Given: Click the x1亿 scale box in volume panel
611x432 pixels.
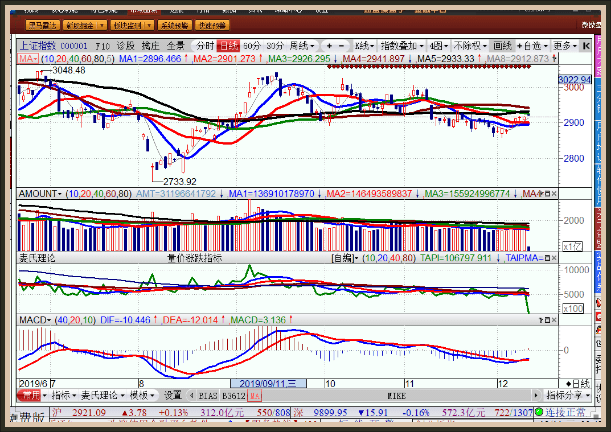Looking at the screenshot, I should click(x=572, y=247).
